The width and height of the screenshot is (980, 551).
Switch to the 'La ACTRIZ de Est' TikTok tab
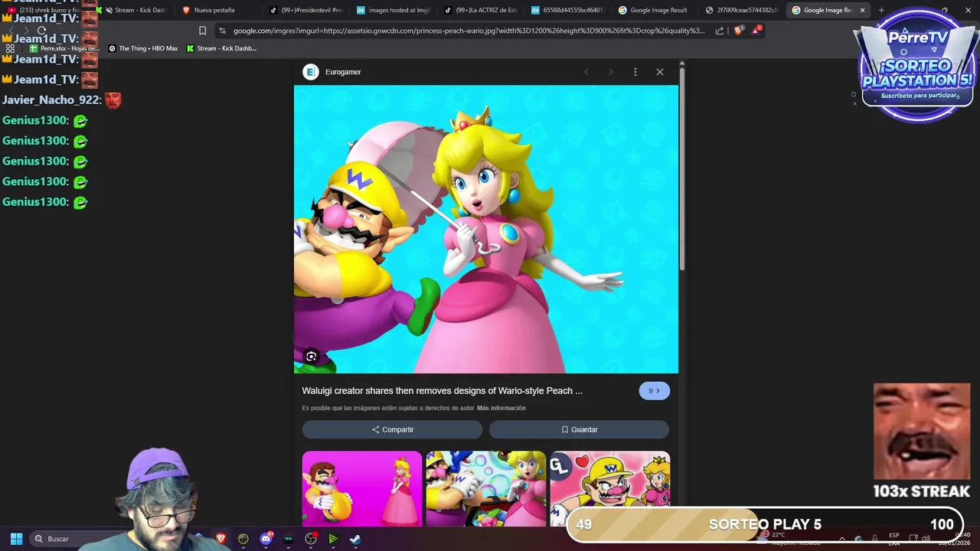click(x=482, y=10)
